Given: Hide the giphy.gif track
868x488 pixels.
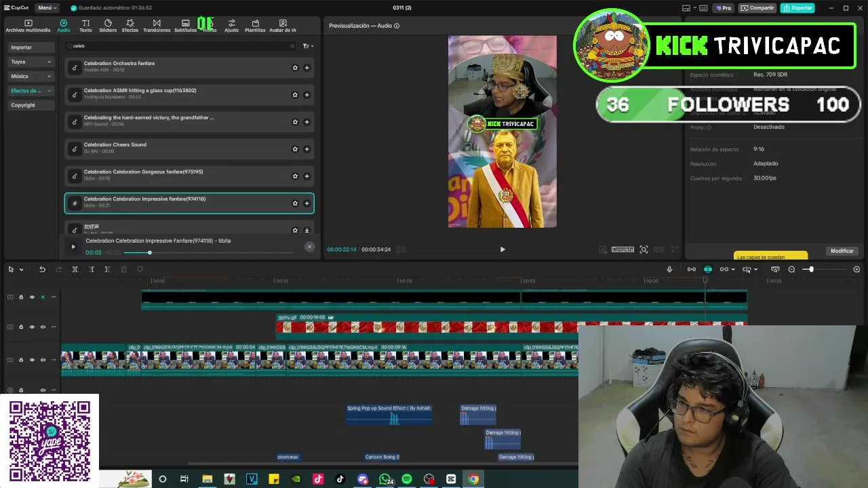Looking at the screenshot, I should click(x=31, y=327).
